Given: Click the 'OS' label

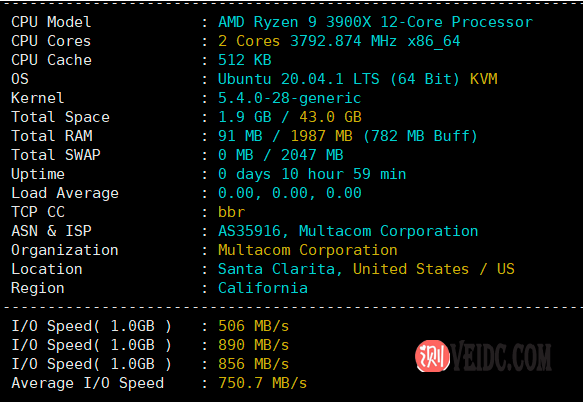Looking at the screenshot, I should (20, 79).
